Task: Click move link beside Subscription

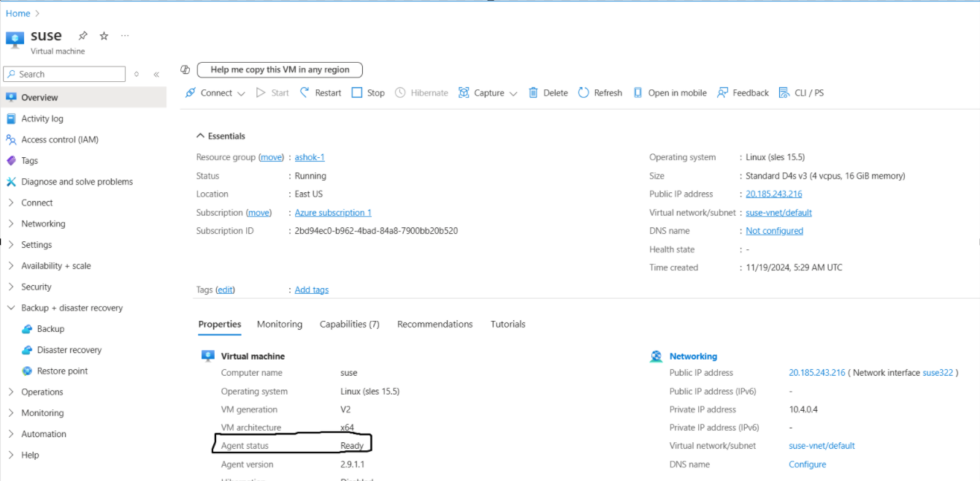Action: point(259,213)
